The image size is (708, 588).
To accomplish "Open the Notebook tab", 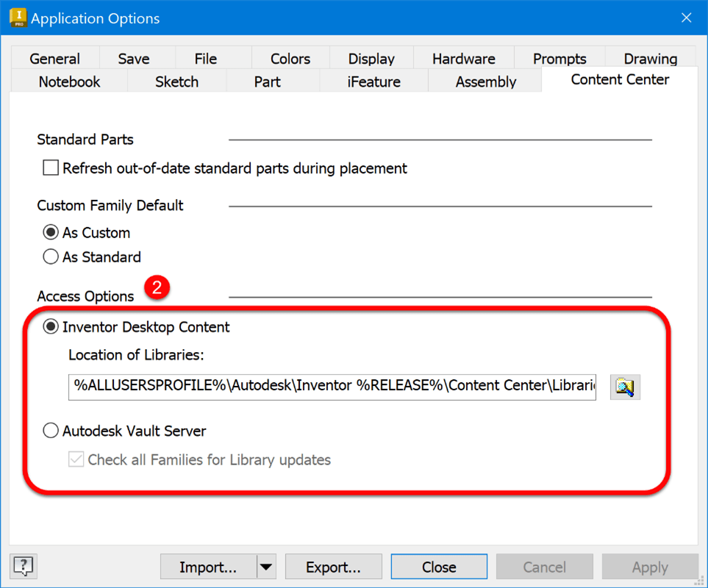I will pos(70,82).
